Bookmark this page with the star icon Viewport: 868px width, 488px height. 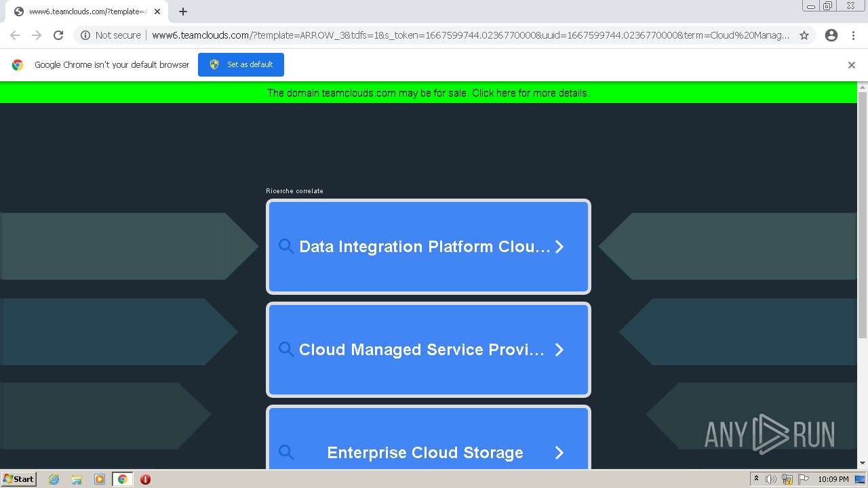(804, 35)
